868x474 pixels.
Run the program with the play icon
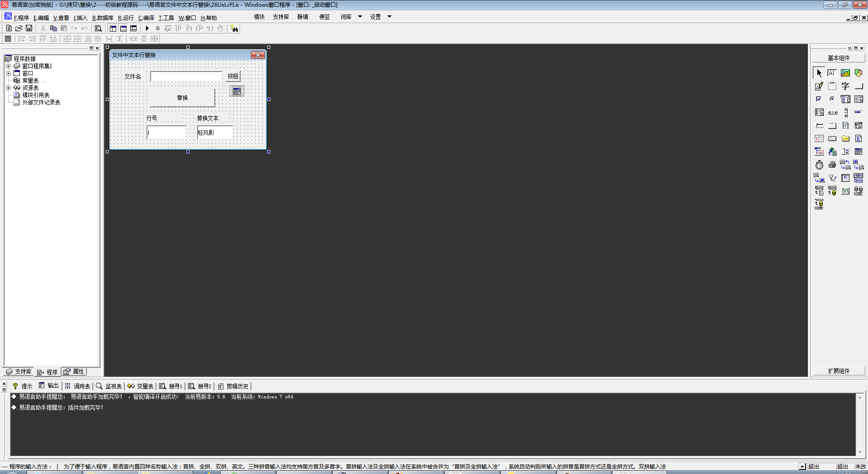coord(147,28)
